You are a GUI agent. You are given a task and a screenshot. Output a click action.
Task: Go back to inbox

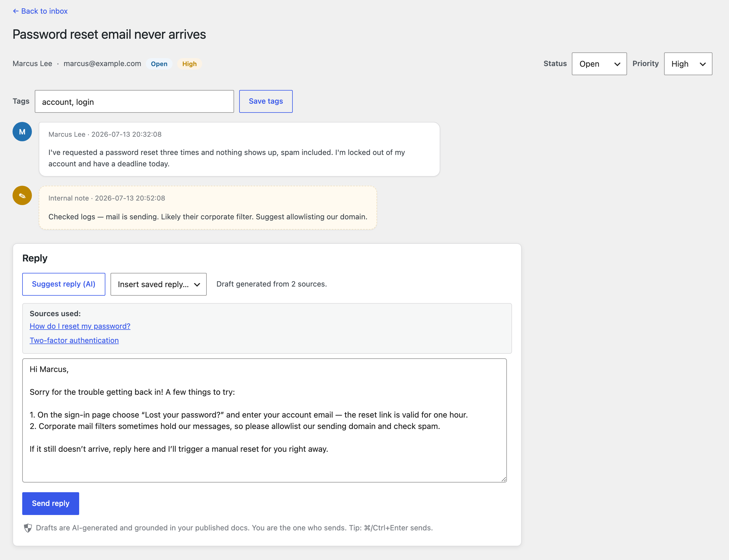coord(40,11)
